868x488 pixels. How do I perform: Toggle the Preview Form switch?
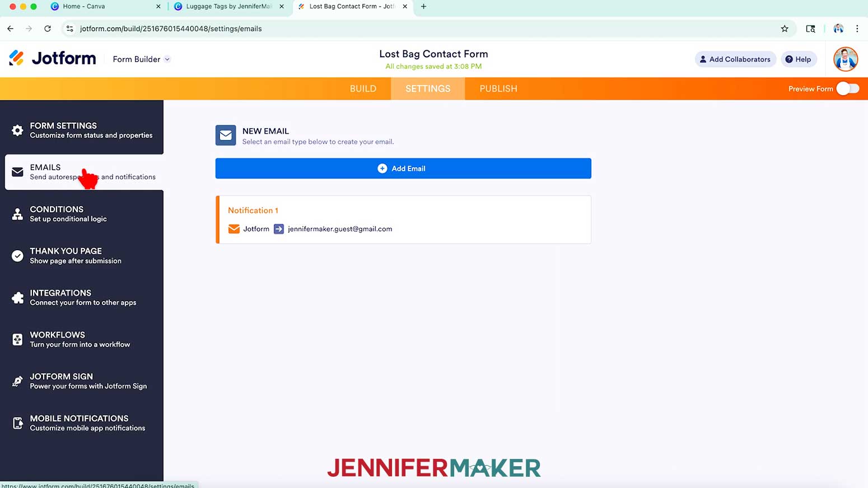pos(847,88)
